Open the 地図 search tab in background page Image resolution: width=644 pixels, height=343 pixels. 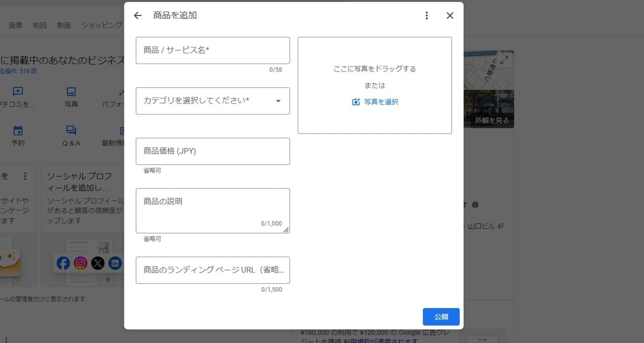coord(39,25)
